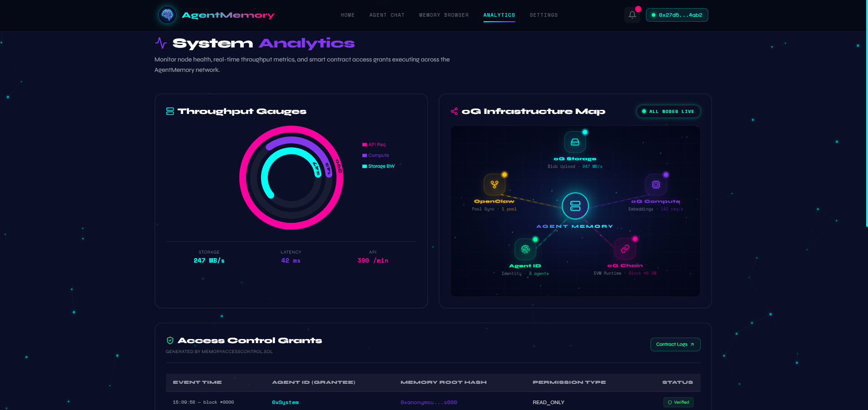868x410 pixels.
Task: Click the Storage BW legend swatch
Action: click(x=365, y=166)
